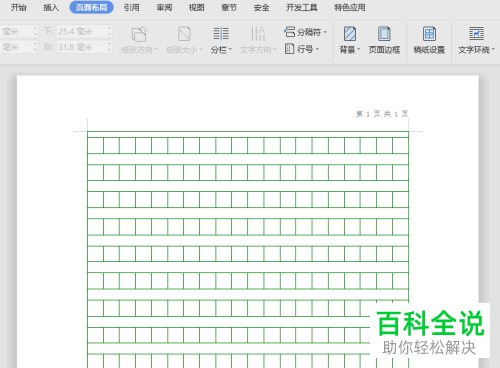Open 页面边框 page border settings
This screenshot has width=500, height=368.
pos(384,40)
